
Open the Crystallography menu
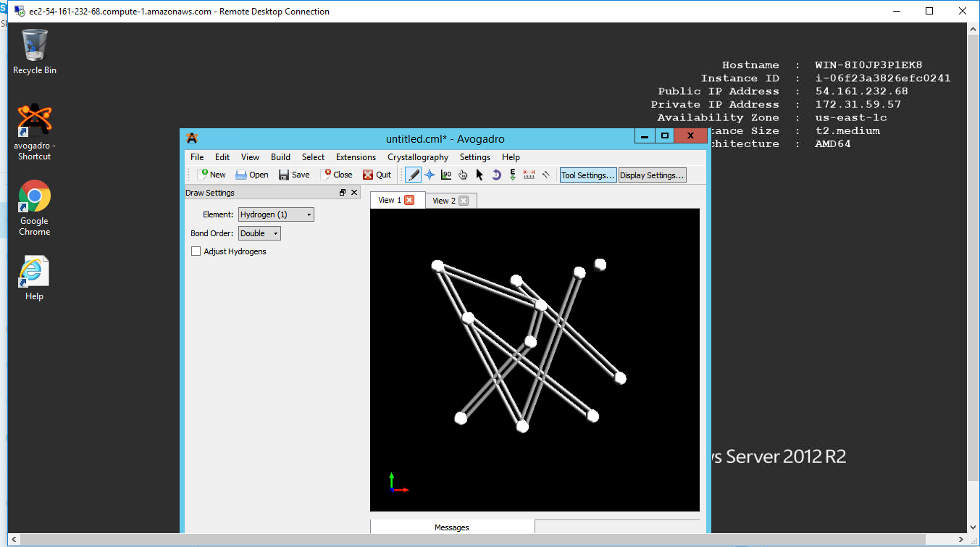[x=417, y=157]
